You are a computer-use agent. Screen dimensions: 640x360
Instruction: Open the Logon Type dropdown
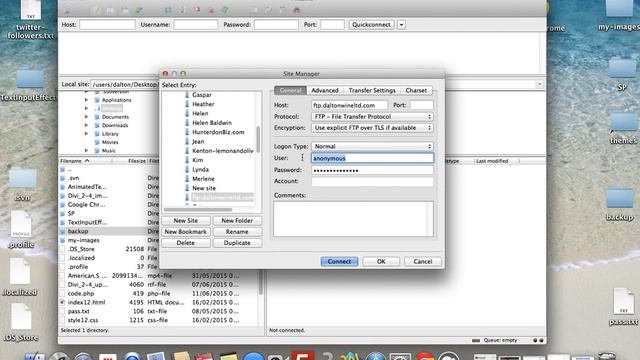(372, 146)
